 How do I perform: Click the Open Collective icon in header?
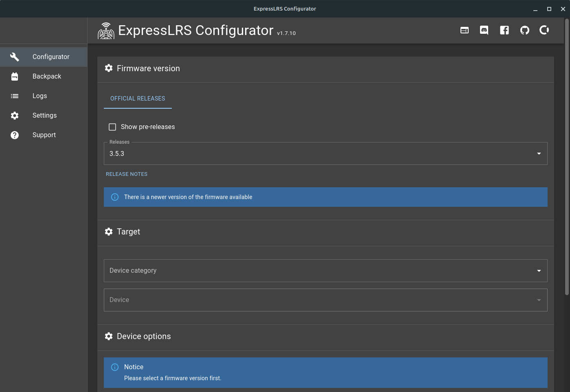pos(544,30)
